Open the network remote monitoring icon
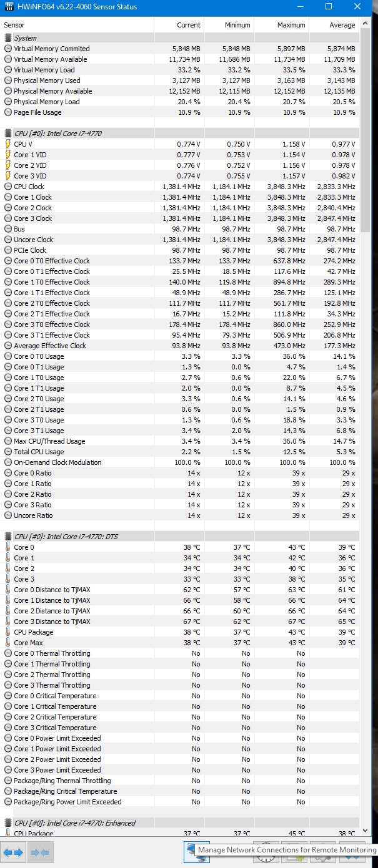The width and height of the screenshot is (378, 868). click(x=196, y=852)
